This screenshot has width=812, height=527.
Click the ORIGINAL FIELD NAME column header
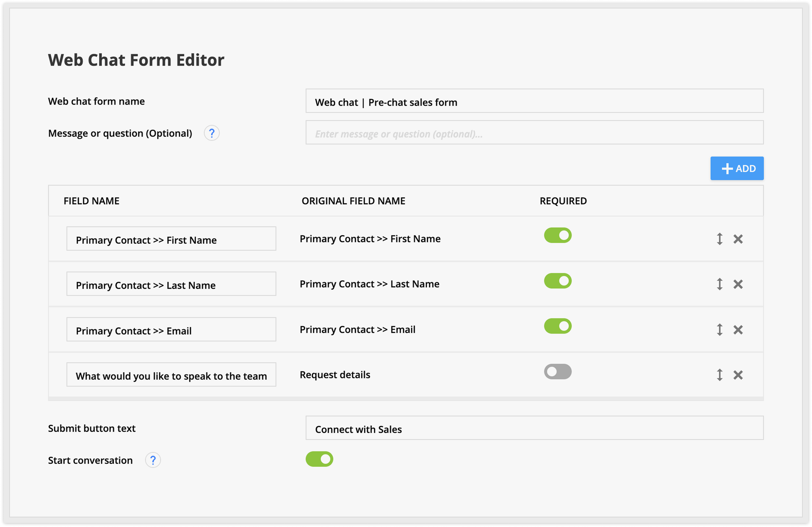point(353,201)
